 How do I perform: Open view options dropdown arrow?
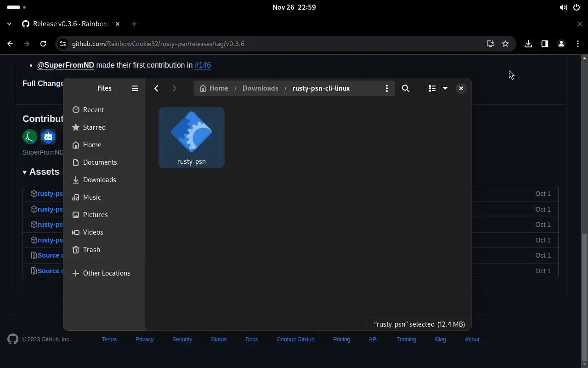click(x=445, y=88)
